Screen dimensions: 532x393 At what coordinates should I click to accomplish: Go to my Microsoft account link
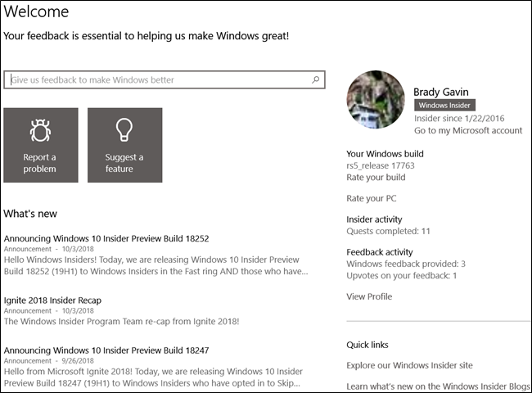click(x=468, y=130)
